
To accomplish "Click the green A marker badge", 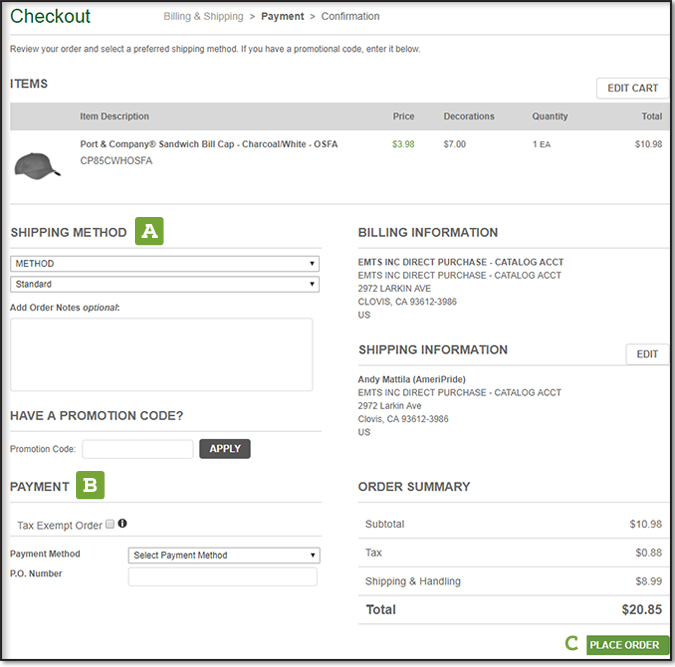I will pyautogui.click(x=149, y=232).
